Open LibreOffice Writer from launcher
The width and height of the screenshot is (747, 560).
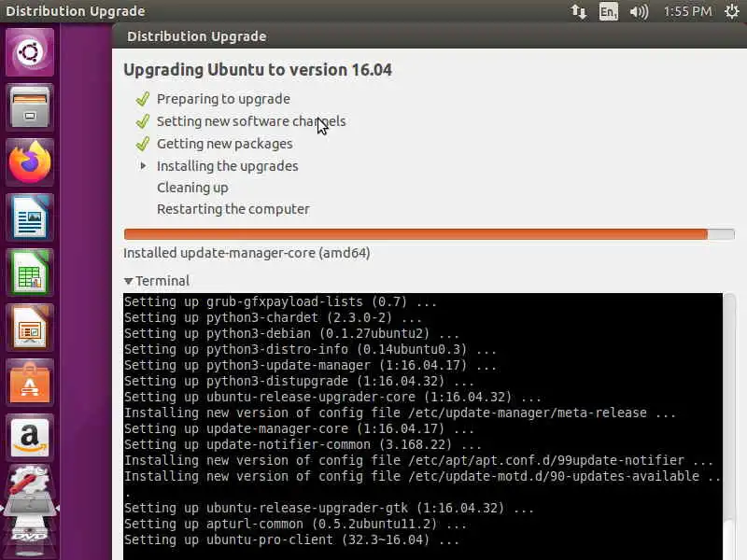(x=30, y=217)
